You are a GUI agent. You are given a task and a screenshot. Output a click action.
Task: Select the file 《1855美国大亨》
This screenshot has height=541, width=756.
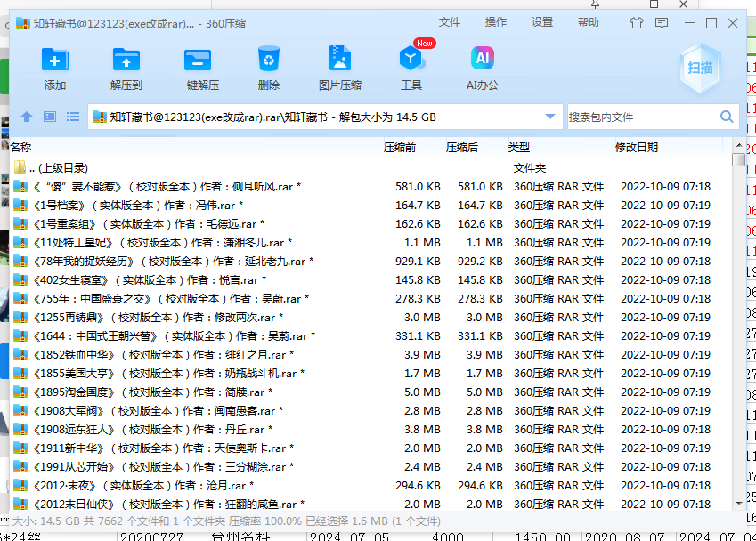click(x=370, y=374)
